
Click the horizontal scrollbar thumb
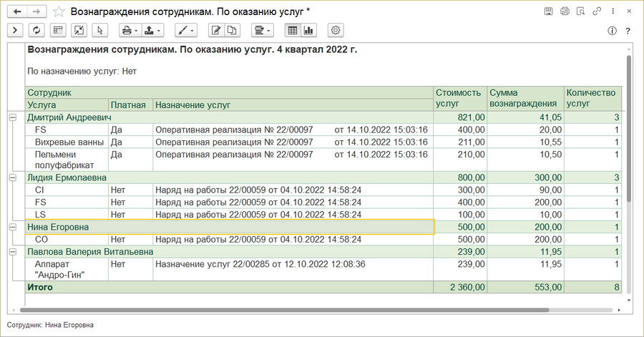pos(284,310)
